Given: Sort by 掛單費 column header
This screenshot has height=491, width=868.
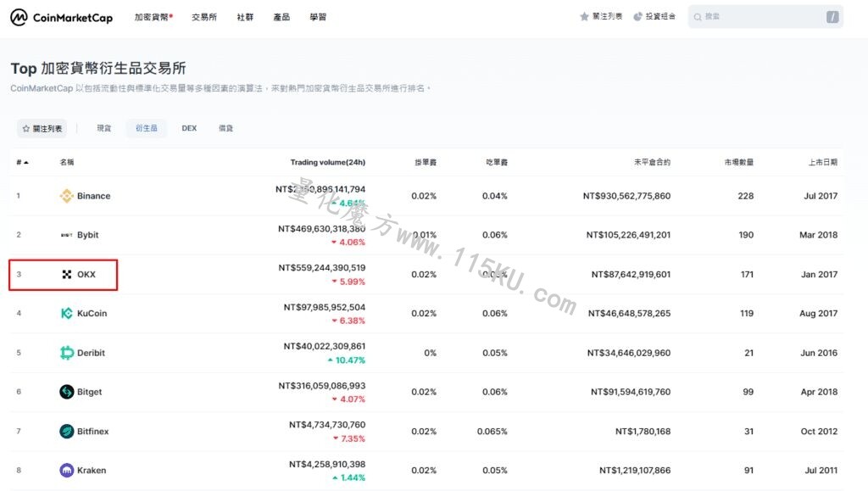Looking at the screenshot, I should 426,162.
